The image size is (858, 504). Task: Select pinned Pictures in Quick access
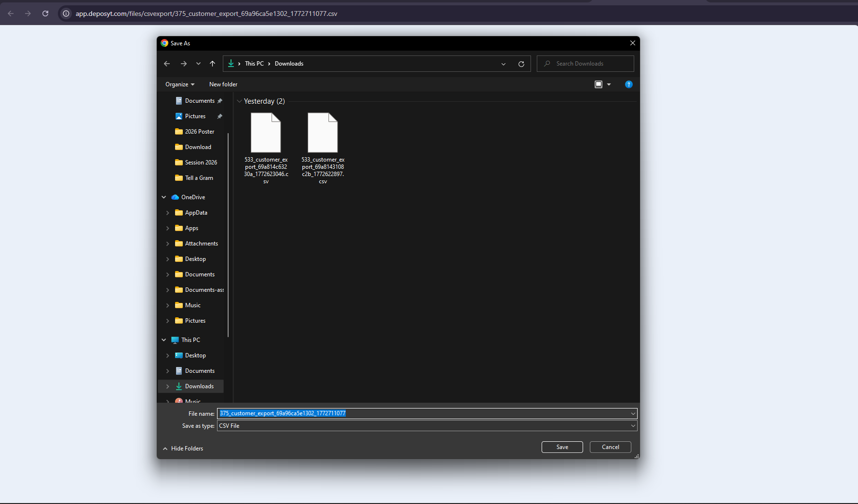point(195,116)
